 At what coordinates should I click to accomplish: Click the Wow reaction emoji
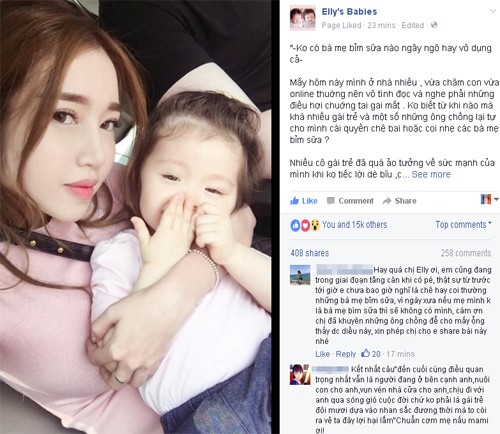(315, 225)
